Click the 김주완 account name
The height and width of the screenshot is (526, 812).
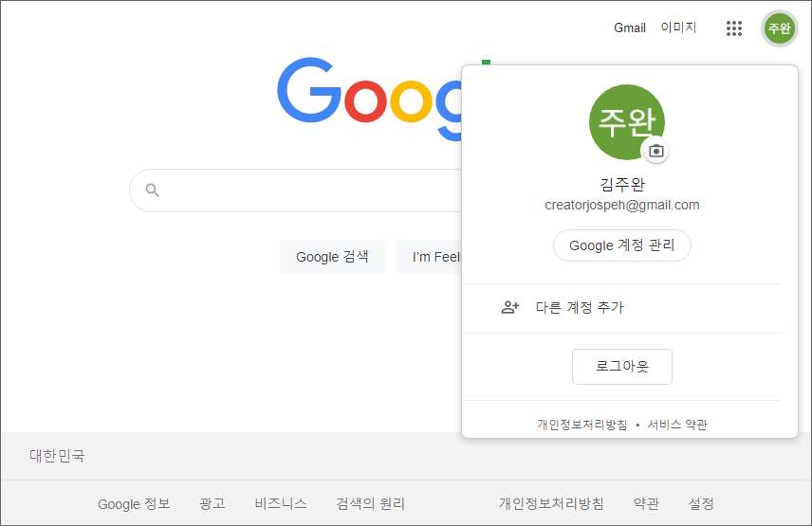tap(622, 184)
